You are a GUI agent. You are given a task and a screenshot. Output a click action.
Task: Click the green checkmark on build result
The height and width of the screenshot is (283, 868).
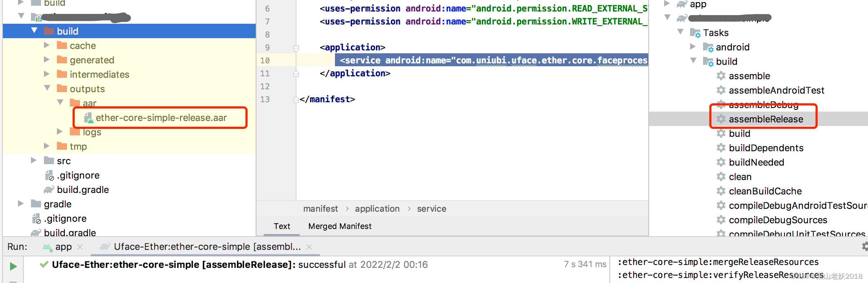click(x=44, y=265)
